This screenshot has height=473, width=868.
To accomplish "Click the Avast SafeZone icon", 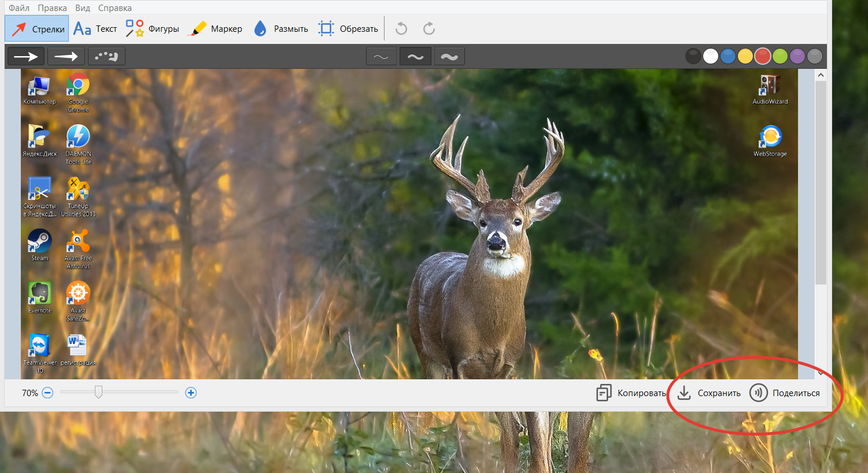I will point(78,301).
